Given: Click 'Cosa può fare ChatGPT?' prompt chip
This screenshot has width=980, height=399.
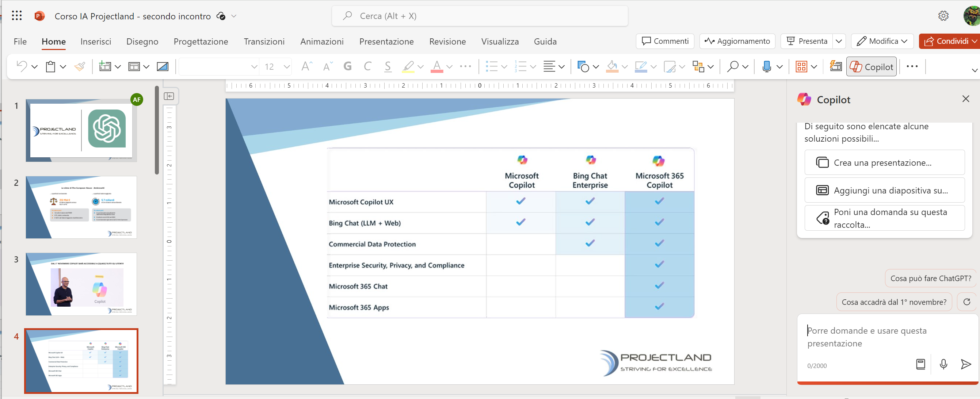Looking at the screenshot, I should click(931, 278).
